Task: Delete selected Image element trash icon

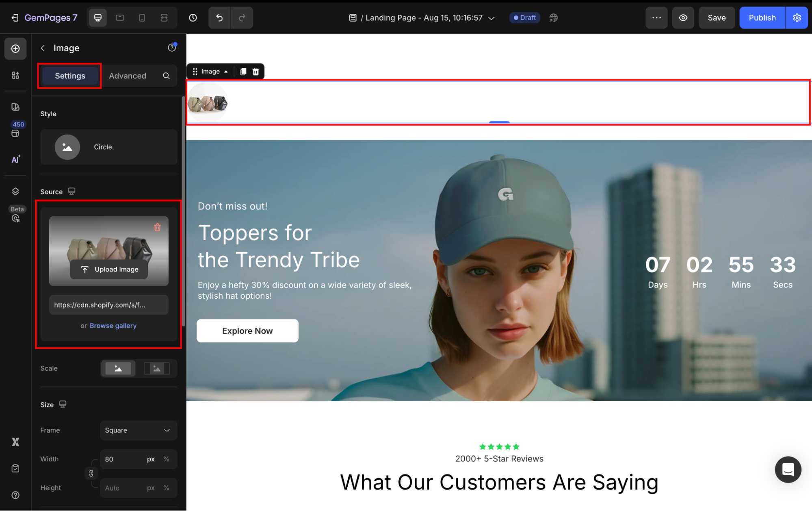Action: [256, 72]
